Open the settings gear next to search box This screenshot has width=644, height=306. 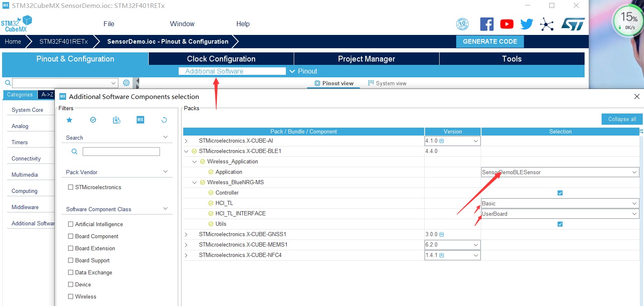(x=126, y=83)
